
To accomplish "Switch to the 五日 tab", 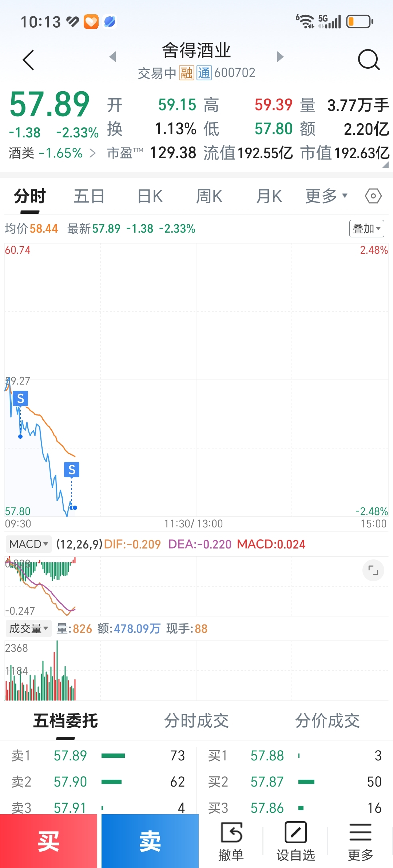I will coord(89,196).
